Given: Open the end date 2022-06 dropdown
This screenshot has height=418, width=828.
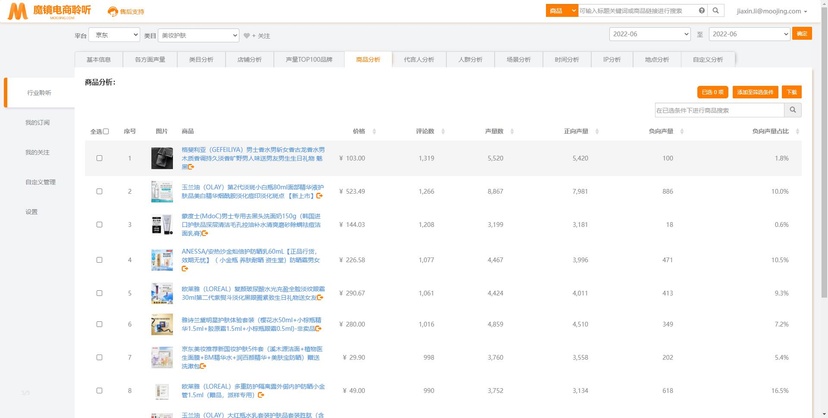Looking at the screenshot, I should pos(749,34).
